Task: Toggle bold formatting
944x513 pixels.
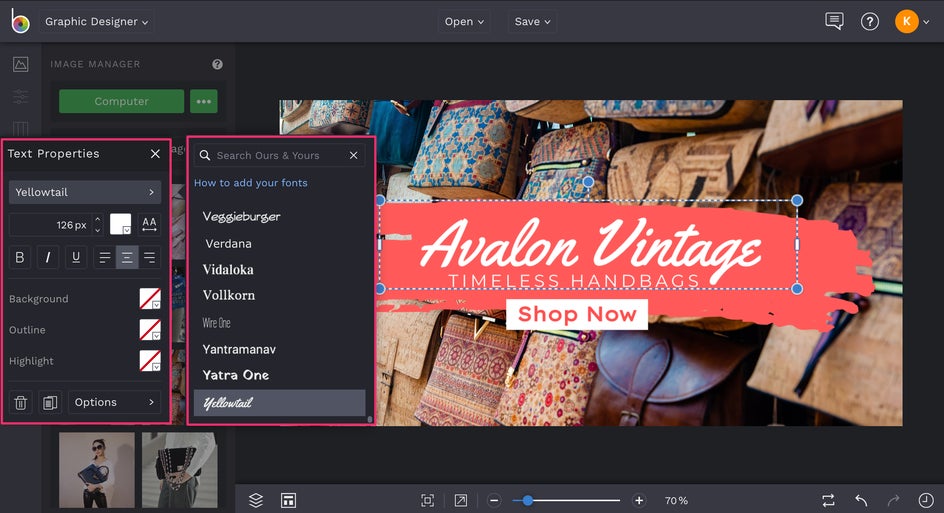Action: [20, 257]
